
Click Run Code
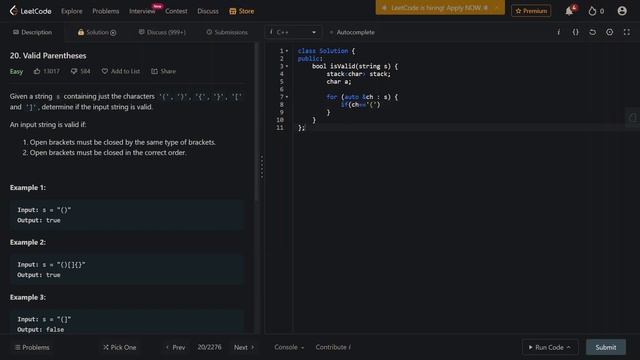point(550,347)
